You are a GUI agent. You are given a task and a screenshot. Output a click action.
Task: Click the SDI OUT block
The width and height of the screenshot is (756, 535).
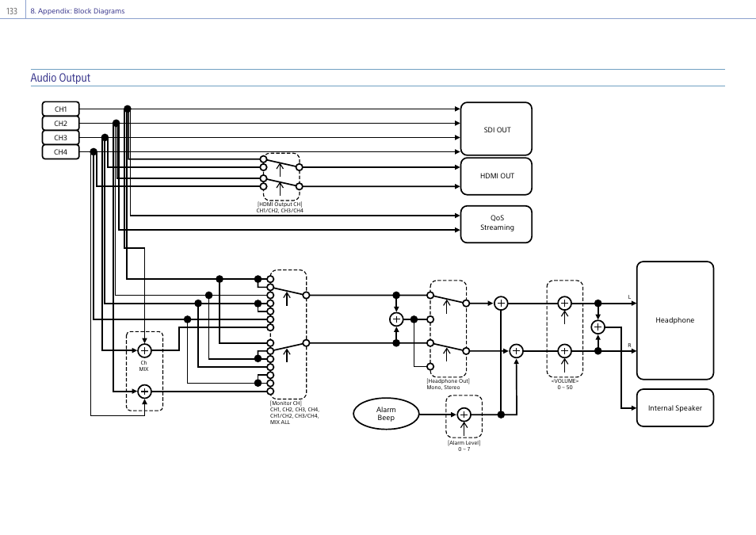(497, 129)
